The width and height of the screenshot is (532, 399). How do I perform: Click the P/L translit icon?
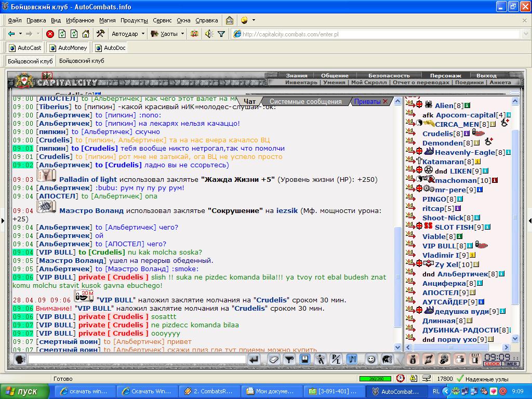coord(336,360)
